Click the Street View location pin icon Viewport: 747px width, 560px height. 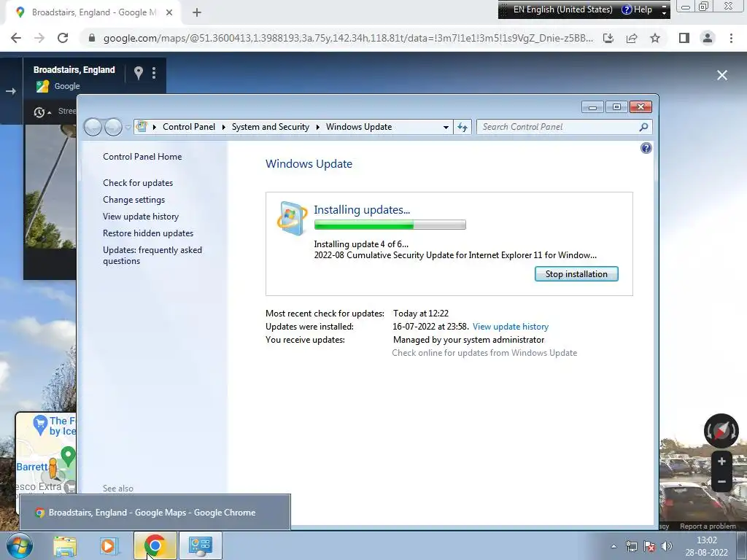coord(138,73)
